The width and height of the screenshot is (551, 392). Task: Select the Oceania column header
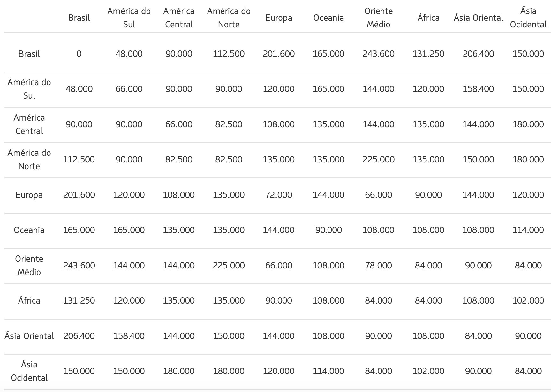(328, 18)
